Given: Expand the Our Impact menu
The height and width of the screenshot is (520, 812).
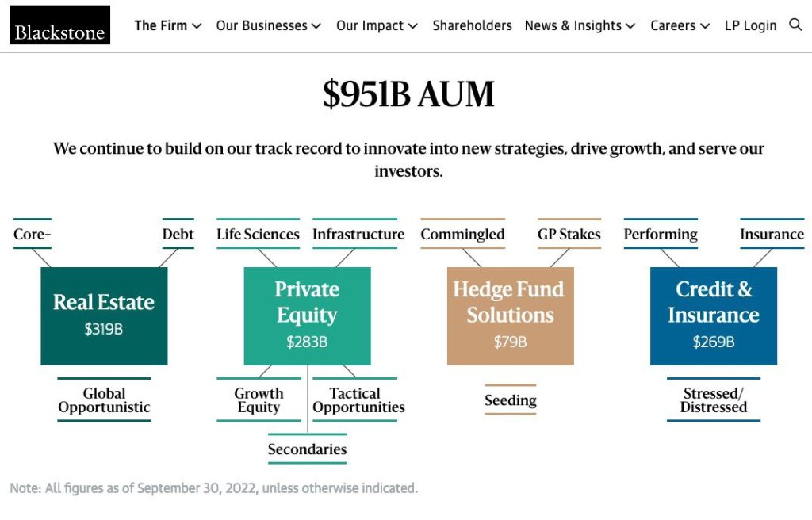Looking at the screenshot, I should point(377,25).
